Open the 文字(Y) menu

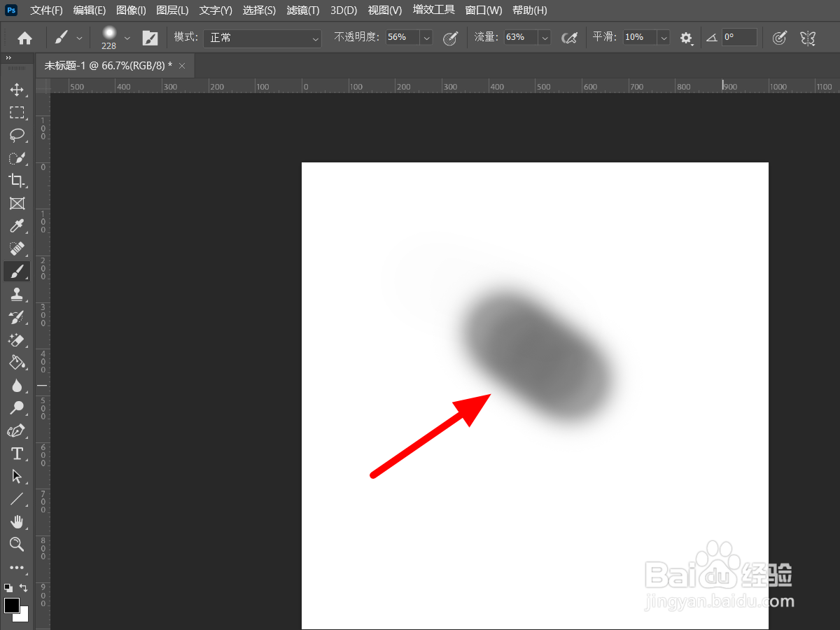(x=216, y=10)
